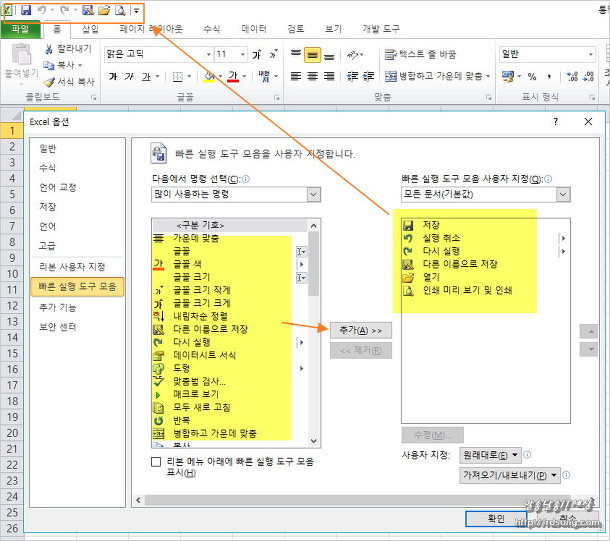Click the Undo icon in Quick Access Toolbar
Viewport: 610px width, 541px height.
click(42, 10)
